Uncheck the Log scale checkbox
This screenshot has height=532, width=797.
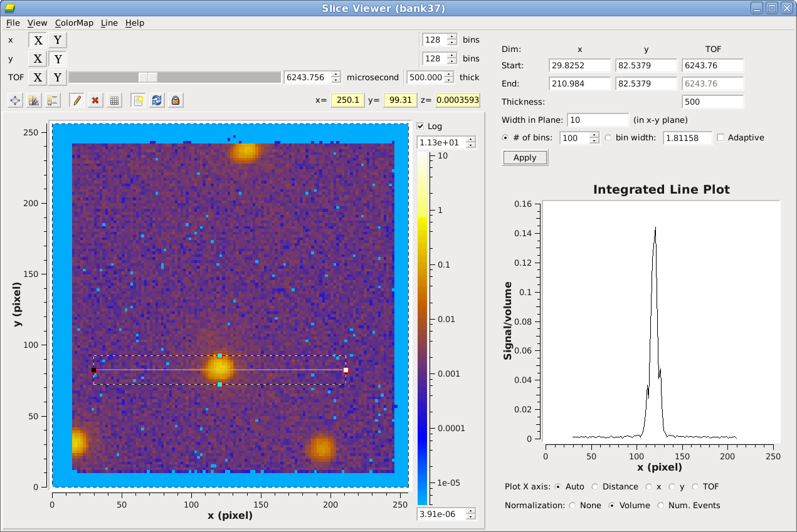coord(421,126)
